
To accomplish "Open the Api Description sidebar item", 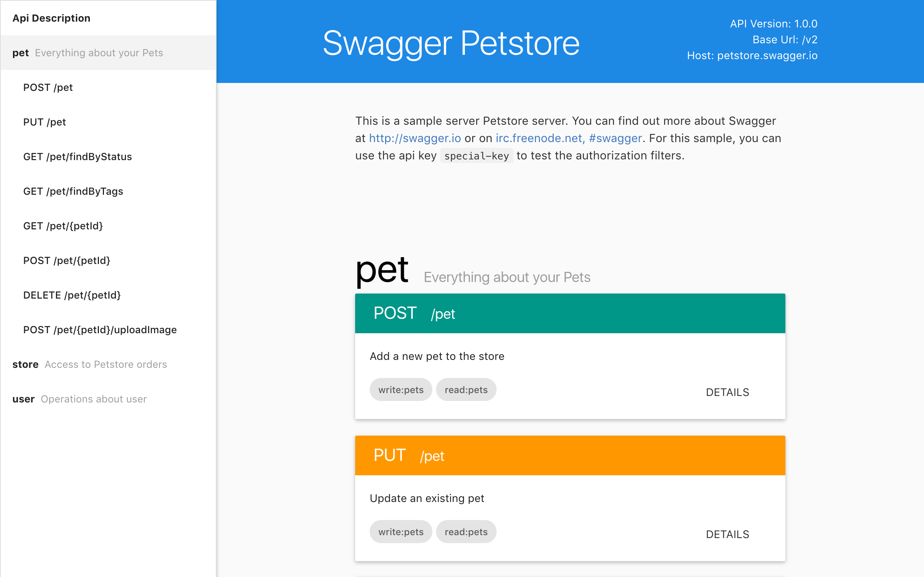I will 108,18.
